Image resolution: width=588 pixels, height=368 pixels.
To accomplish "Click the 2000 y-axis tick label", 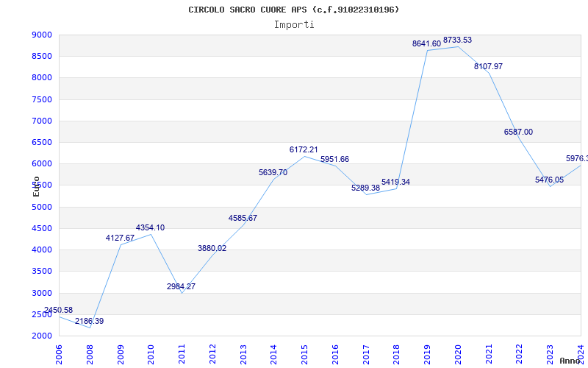I will point(42,336).
